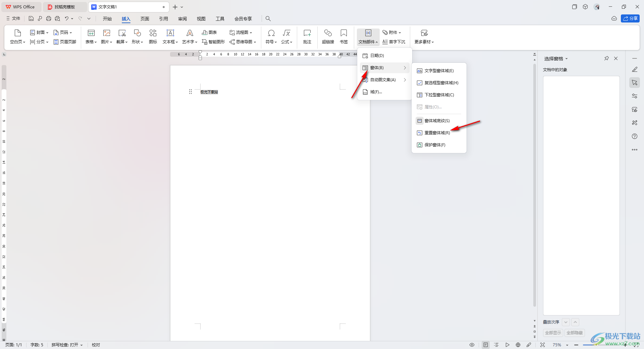Image resolution: width=644 pixels, height=349 pixels.
Task: Pin the 选择窗格 selection pane
Action: pos(606,58)
